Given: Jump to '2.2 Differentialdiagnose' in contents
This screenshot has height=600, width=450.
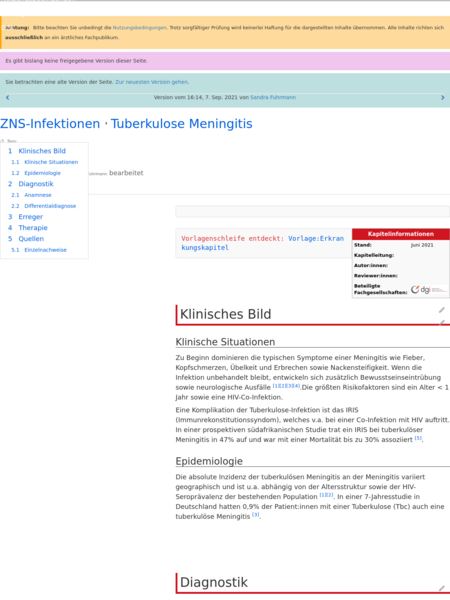Looking at the screenshot, I should 44,206.
